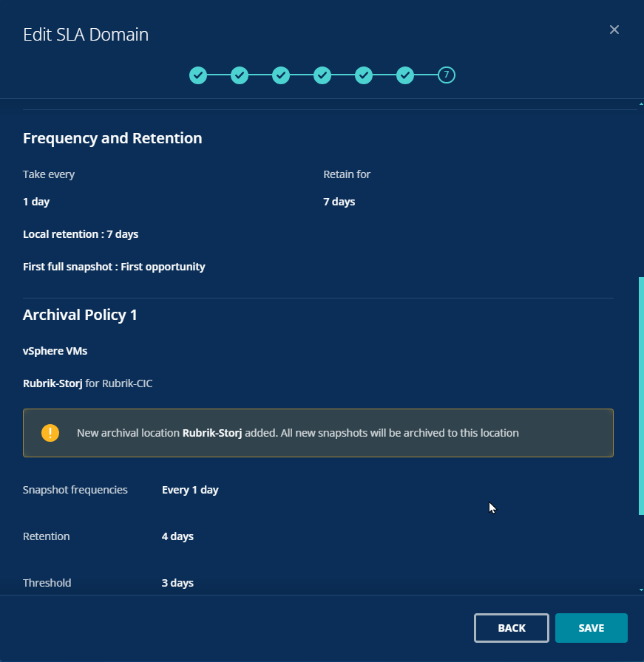644x662 pixels.
Task: Click the 'Retain for' label
Action: [347, 174]
